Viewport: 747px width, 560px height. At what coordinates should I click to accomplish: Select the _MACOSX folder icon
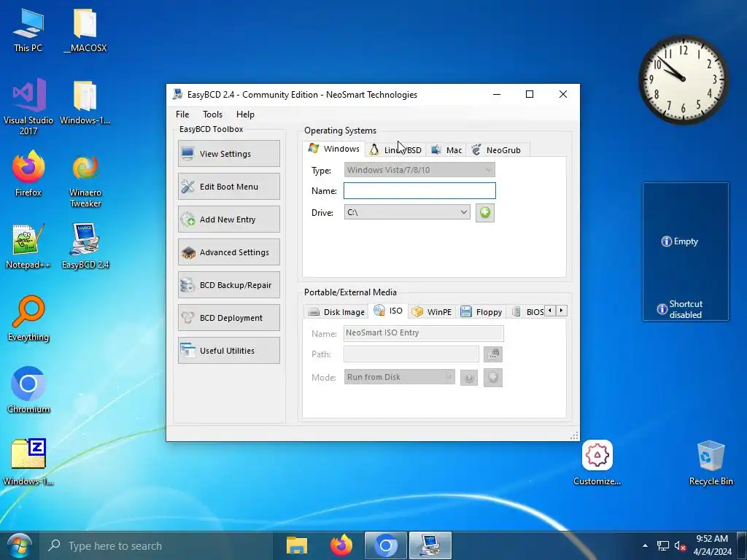coord(85,31)
